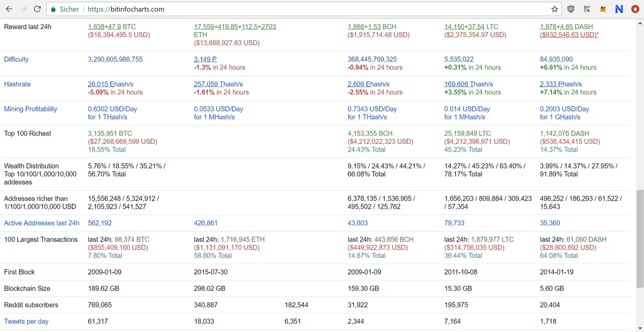644x332 pixels.
Task: Open the MetaMask fox extension icon
Action: pyautogui.click(x=603, y=9)
